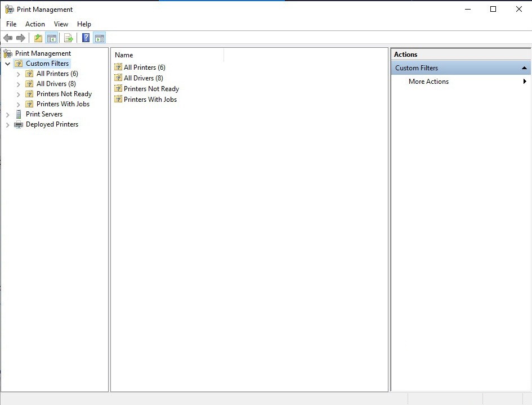Click the Deployed Printers printer icon in tree

tap(19, 124)
